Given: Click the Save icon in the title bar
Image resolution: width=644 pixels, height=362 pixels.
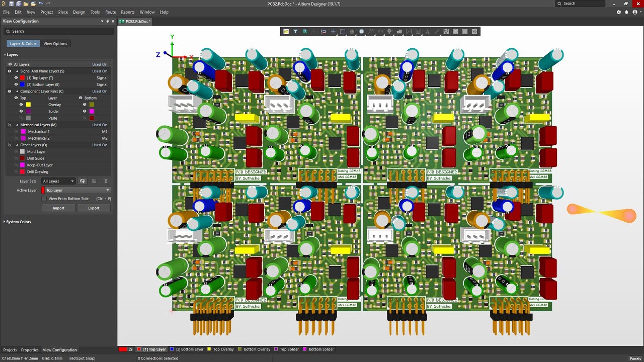Looking at the screenshot, I should pos(11,4).
